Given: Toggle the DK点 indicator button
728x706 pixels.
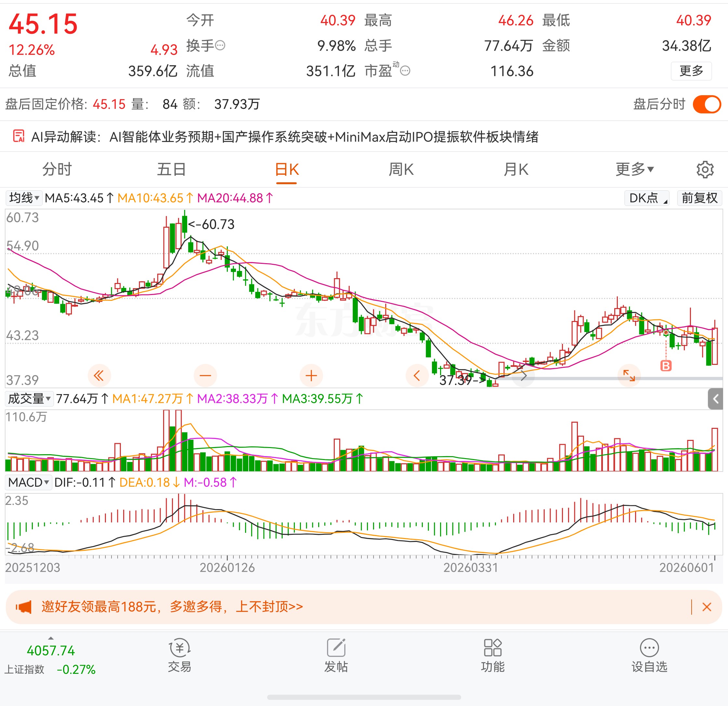Looking at the screenshot, I should (647, 198).
